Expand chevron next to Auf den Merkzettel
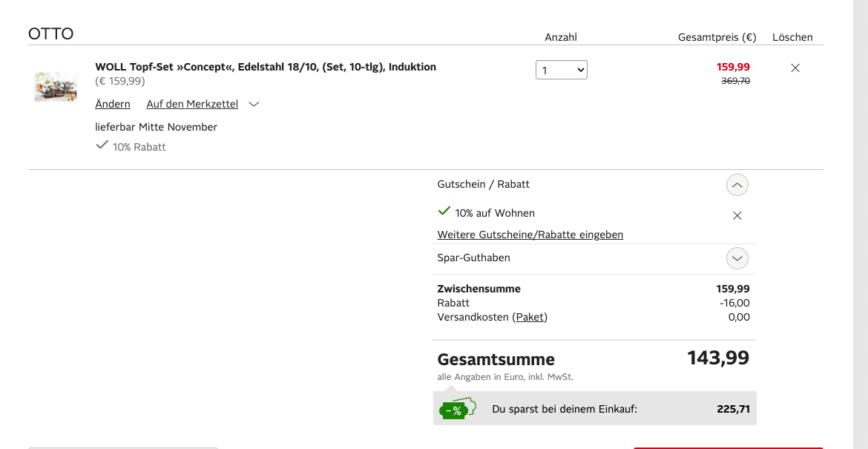Image resolution: width=868 pixels, height=449 pixels. pyautogui.click(x=254, y=105)
